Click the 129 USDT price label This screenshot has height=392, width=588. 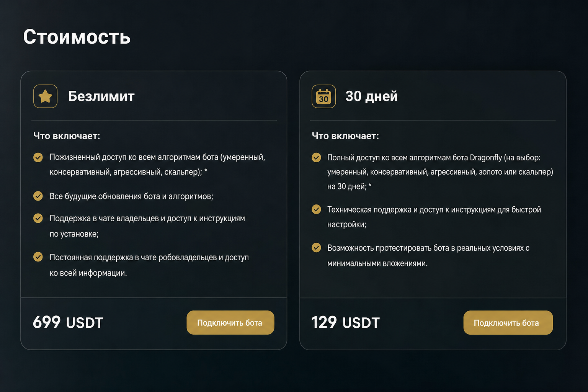(x=345, y=322)
